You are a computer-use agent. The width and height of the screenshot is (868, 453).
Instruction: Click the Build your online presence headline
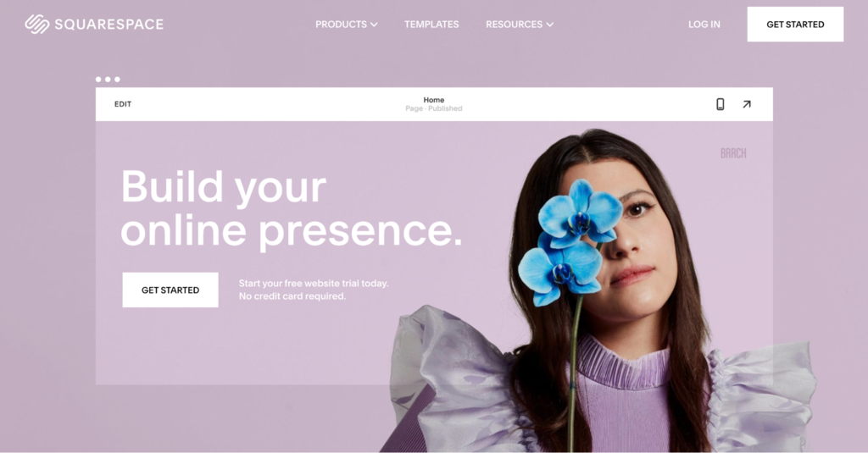pos(292,208)
